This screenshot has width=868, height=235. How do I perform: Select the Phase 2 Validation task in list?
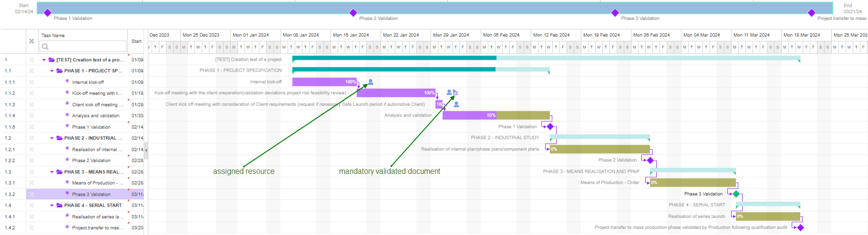[x=91, y=160]
